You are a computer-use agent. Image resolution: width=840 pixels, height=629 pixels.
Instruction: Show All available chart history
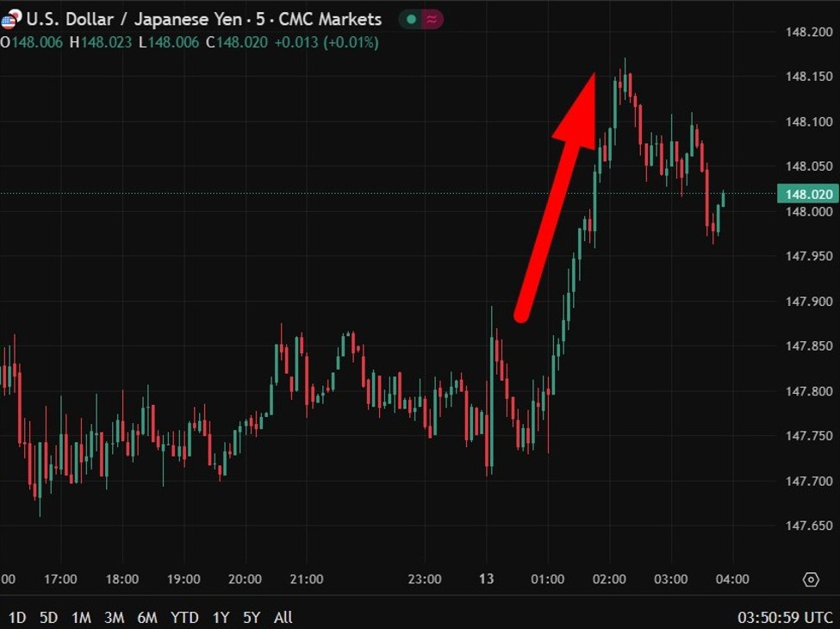(283, 617)
